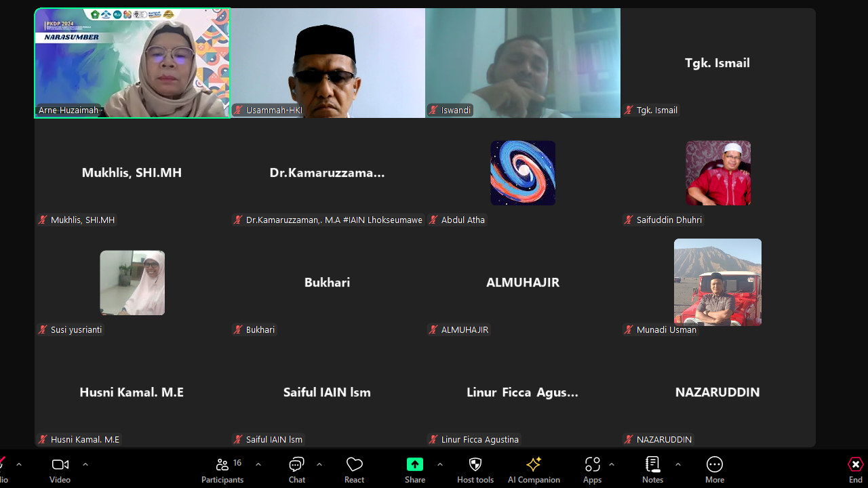Click muted mic icon beside Dr.Kamaruzzaman label

pyautogui.click(x=238, y=220)
